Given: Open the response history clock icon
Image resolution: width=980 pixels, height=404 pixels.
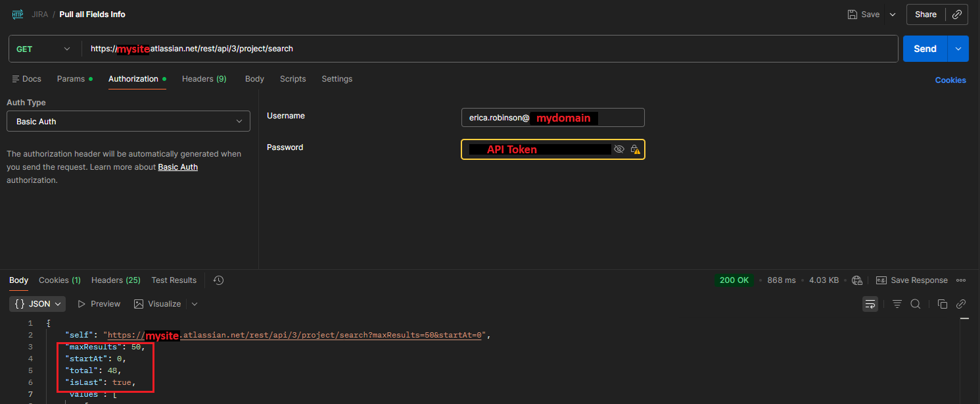Looking at the screenshot, I should 219,280.
